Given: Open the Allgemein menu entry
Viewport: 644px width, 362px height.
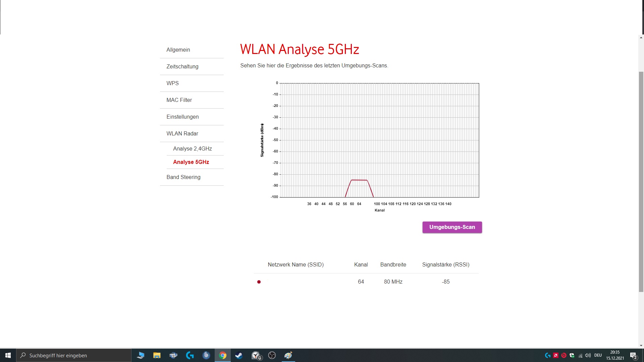Looking at the screenshot, I should point(178,50).
